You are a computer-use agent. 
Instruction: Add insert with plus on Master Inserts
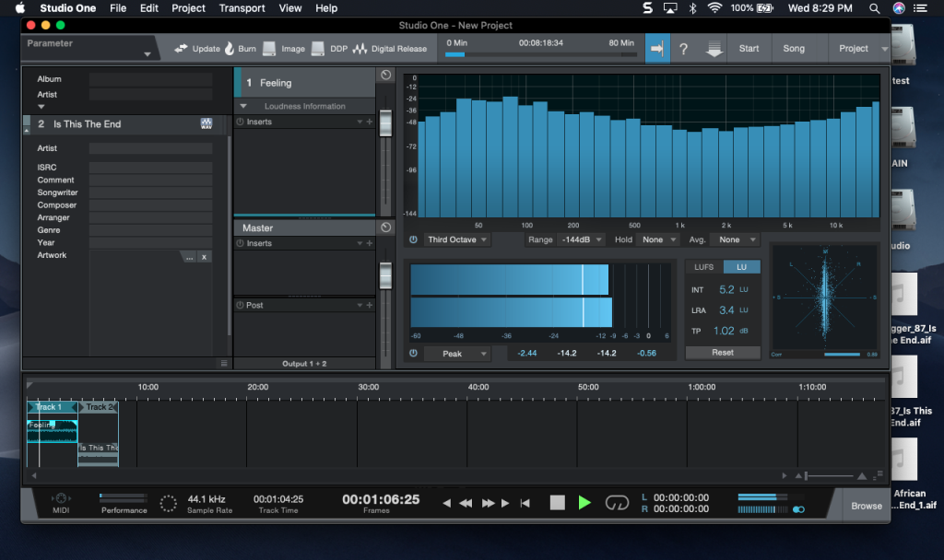pyautogui.click(x=370, y=243)
